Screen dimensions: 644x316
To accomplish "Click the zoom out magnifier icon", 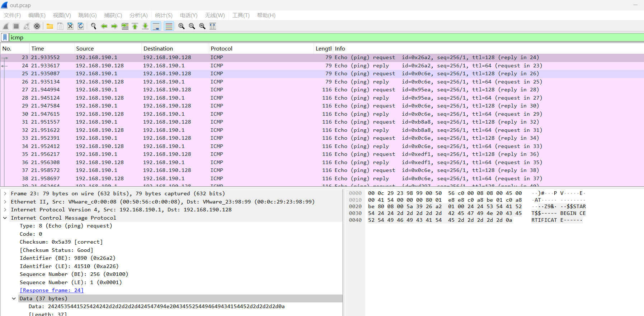I will (192, 26).
